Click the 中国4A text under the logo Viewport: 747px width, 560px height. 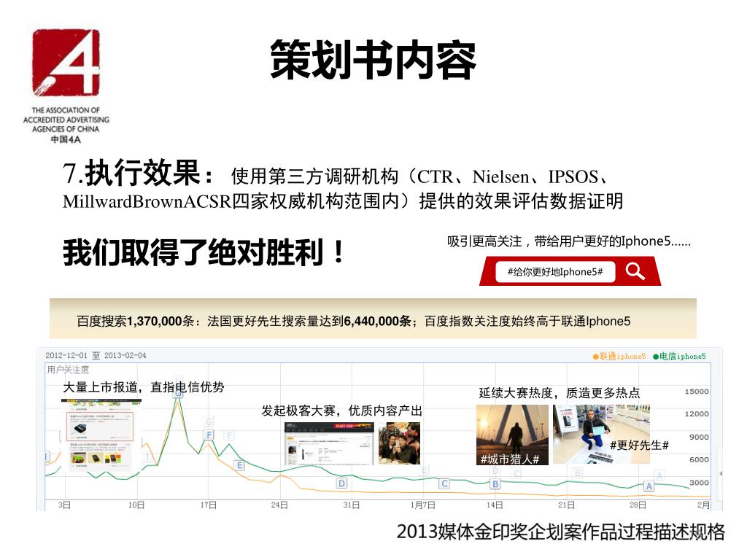(66, 139)
